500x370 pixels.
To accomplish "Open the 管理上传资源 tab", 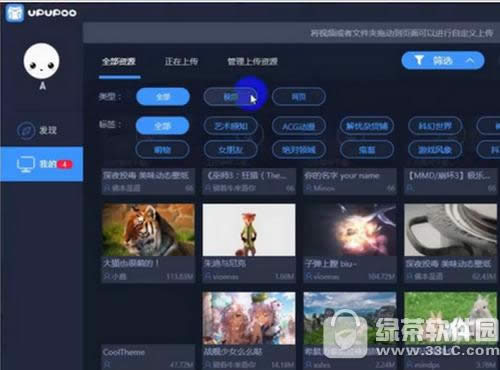I will 252,61.
